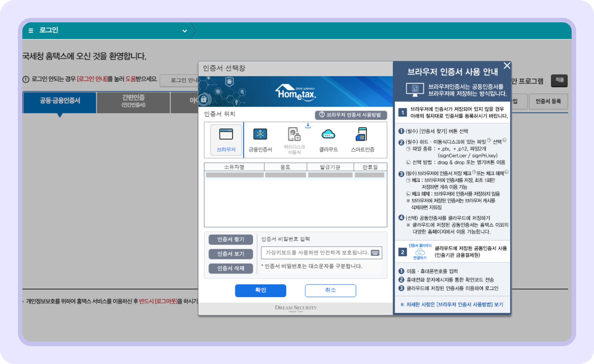Open the hamburger menu next to 로그인
The height and width of the screenshot is (364, 594).
coord(31,31)
